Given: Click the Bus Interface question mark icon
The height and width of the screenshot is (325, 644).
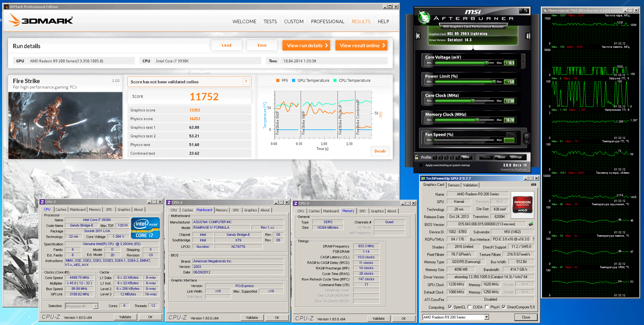Looking at the screenshot, I should pyautogui.click(x=533, y=239).
